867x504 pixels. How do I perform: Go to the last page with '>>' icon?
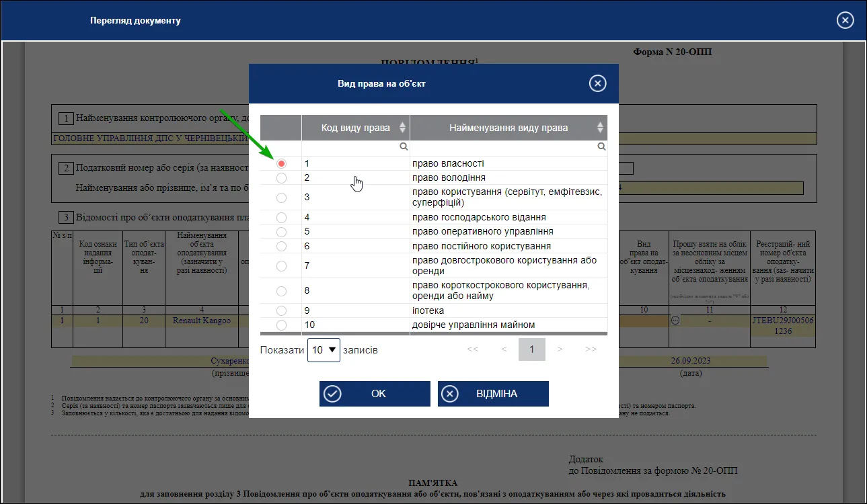click(591, 349)
